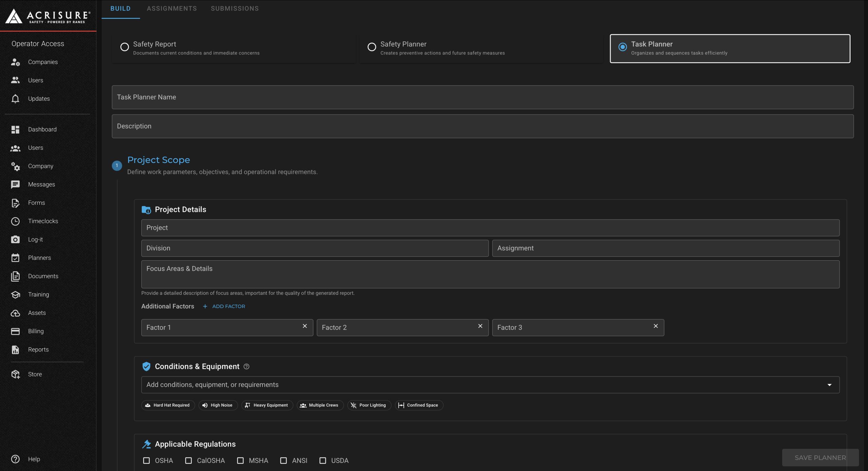The image size is (868, 471).
Task: Open Timeclocks
Action: 43,221
